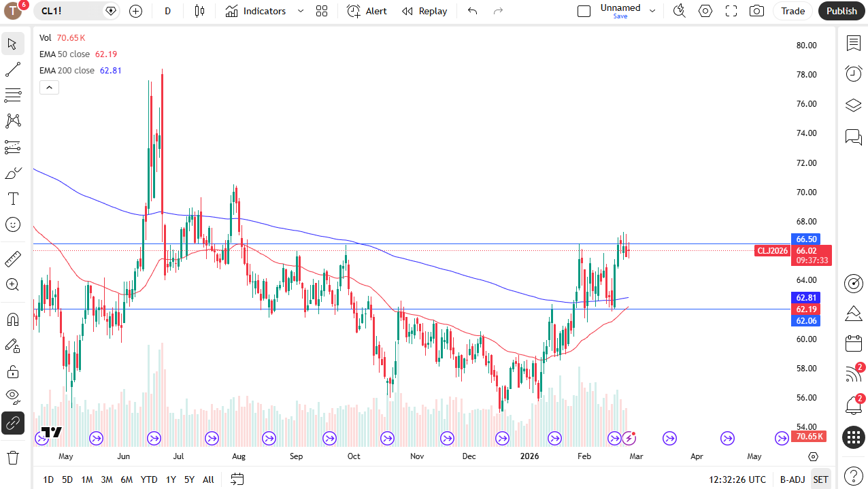The image size is (868, 489).
Task: Open the quick search icon
Action: (x=679, y=11)
